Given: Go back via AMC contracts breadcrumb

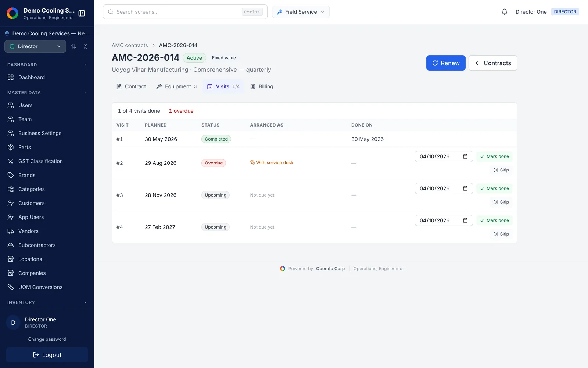Looking at the screenshot, I should (x=130, y=45).
